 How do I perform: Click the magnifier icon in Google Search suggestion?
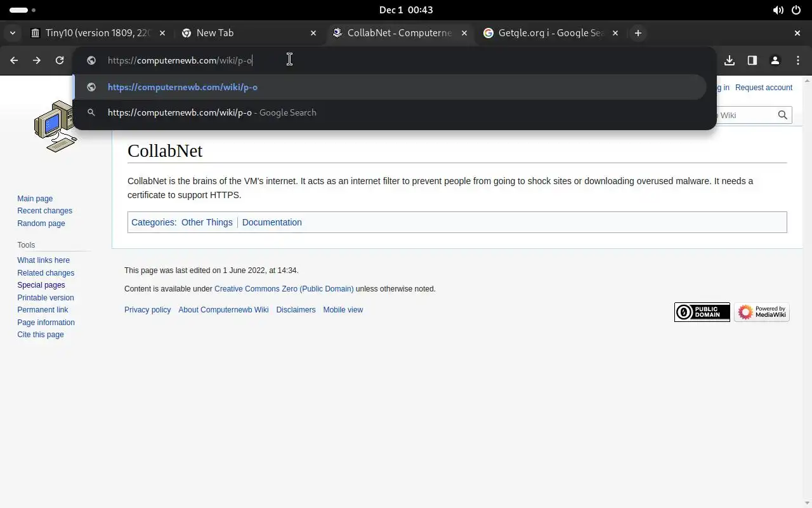(91, 112)
